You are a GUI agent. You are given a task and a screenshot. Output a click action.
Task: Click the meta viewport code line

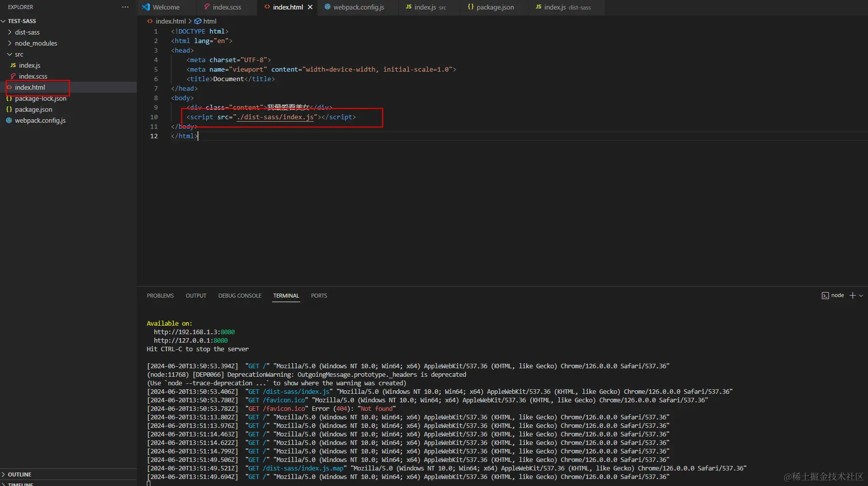click(321, 69)
